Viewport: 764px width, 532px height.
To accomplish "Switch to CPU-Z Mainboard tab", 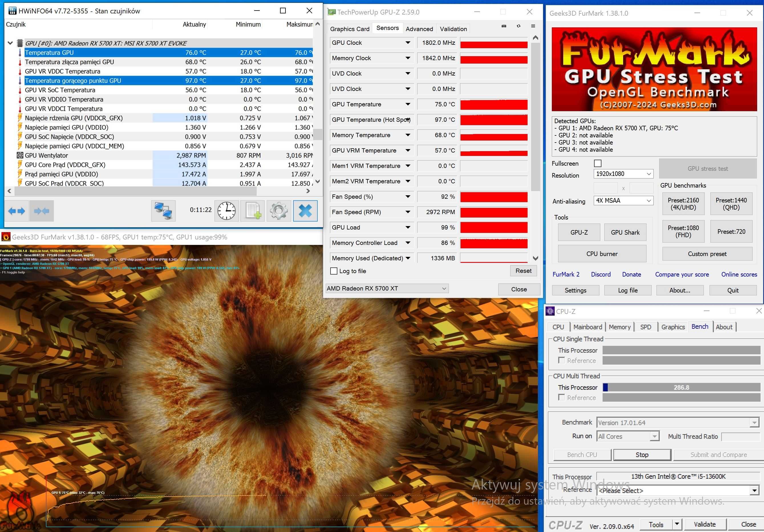I will point(588,327).
